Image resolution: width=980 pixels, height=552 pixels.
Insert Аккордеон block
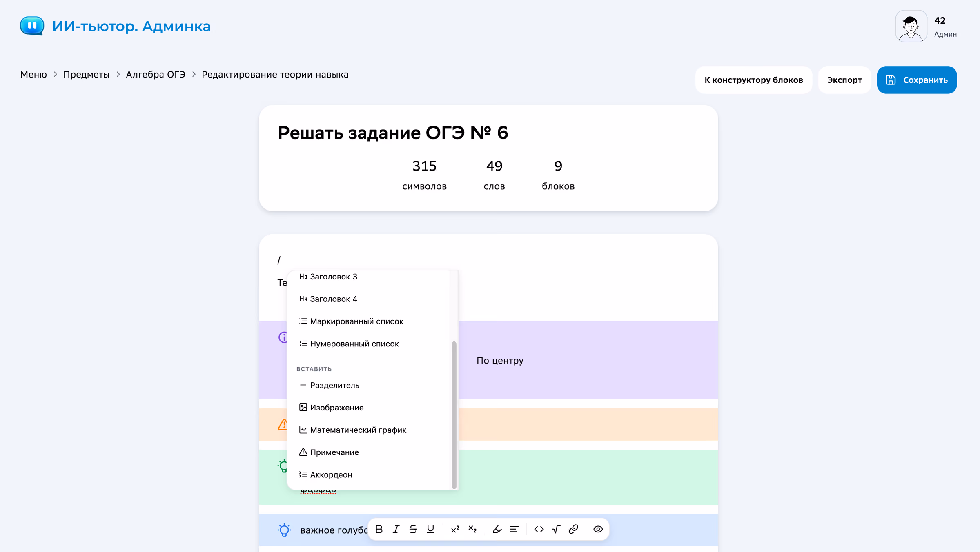(x=368, y=475)
